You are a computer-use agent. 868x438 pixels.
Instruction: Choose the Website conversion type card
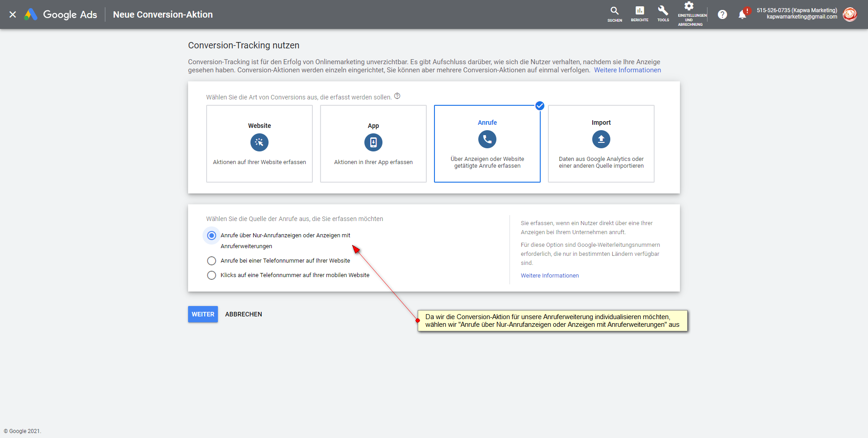tap(259, 144)
